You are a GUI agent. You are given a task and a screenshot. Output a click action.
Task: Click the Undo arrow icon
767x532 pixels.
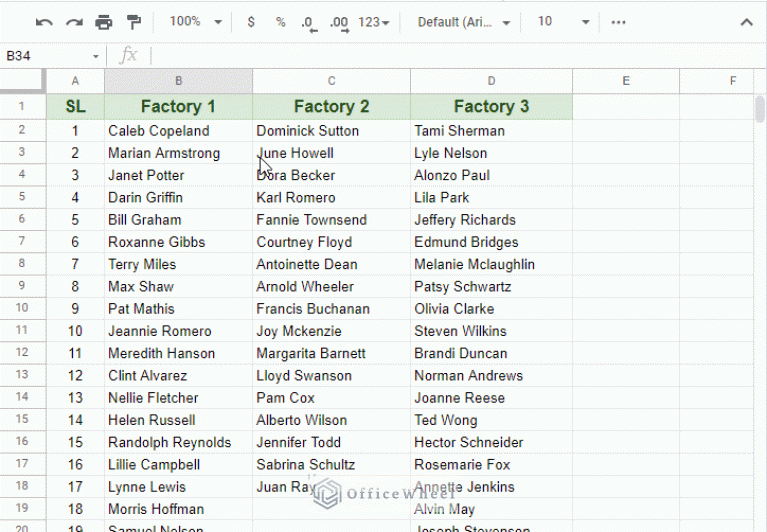pyautogui.click(x=44, y=22)
